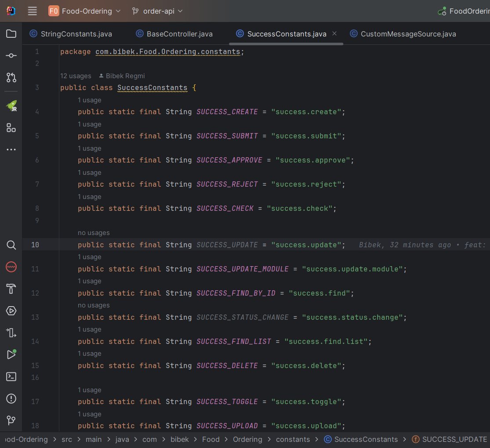The width and height of the screenshot is (490, 448).
Task: Click the arrow-into-bracket sidebar icon
Action: point(11,332)
